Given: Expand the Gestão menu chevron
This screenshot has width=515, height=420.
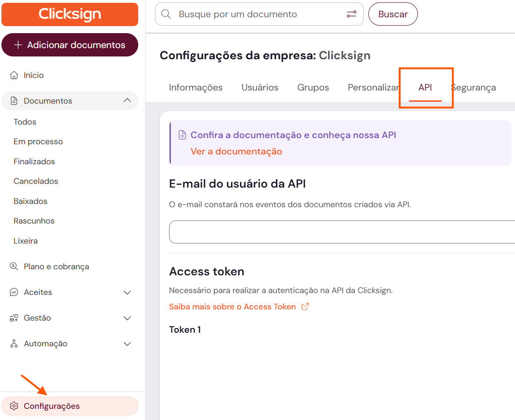Looking at the screenshot, I should (127, 318).
